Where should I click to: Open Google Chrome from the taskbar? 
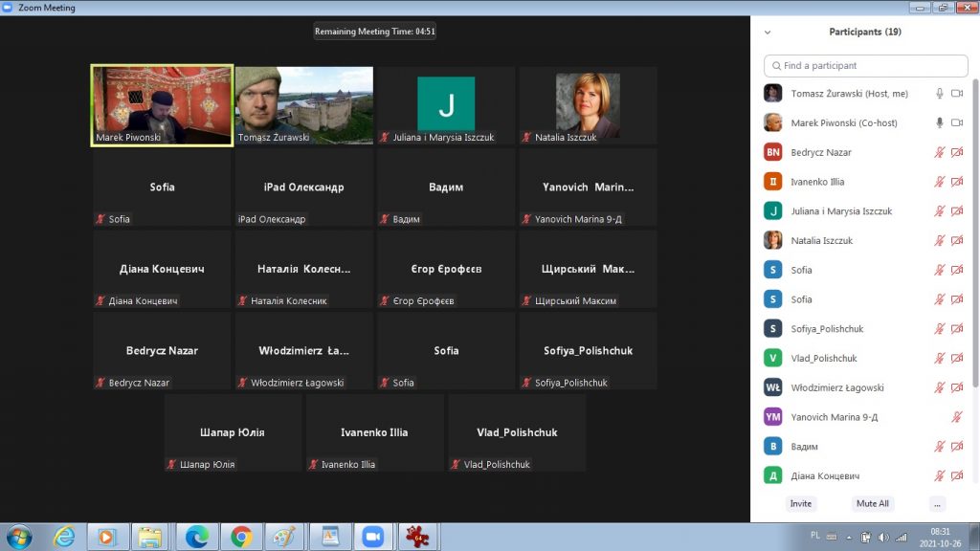(241, 537)
